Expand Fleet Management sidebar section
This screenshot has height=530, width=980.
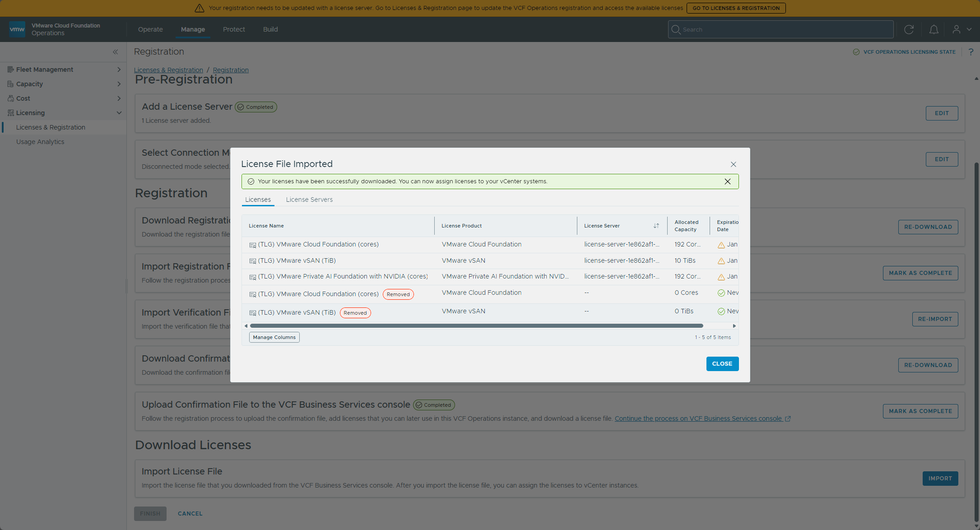(63, 70)
